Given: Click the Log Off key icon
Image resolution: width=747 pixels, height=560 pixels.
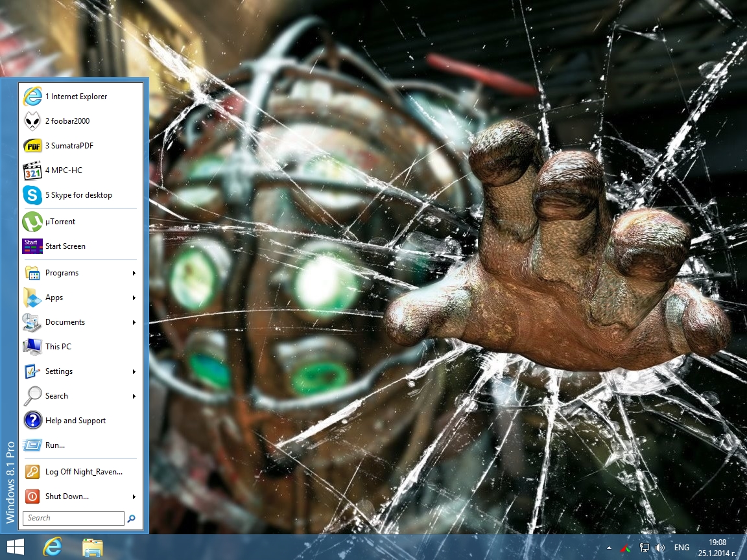Looking at the screenshot, I should (x=32, y=472).
